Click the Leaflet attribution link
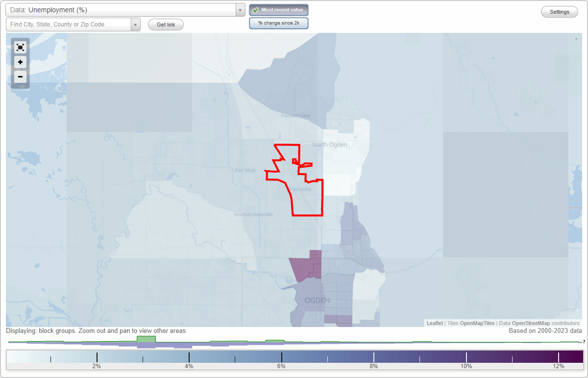588x378 pixels. (434, 323)
